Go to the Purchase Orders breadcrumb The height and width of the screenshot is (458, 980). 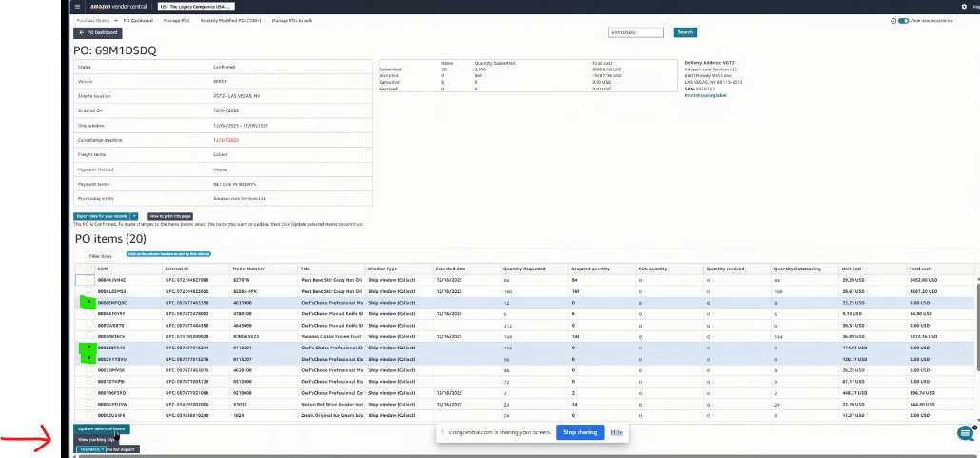(x=93, y=21)
